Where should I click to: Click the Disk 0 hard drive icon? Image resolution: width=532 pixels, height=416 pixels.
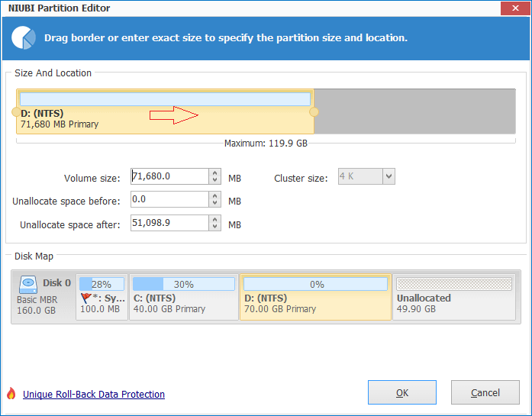pos(29,283)
